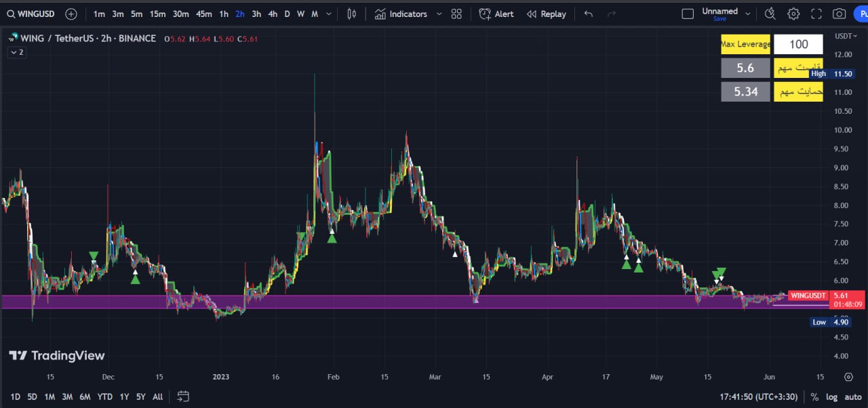Add symbol with the plus circle icon
This screenshot has width=868, height=408.
tap(71, 14)
